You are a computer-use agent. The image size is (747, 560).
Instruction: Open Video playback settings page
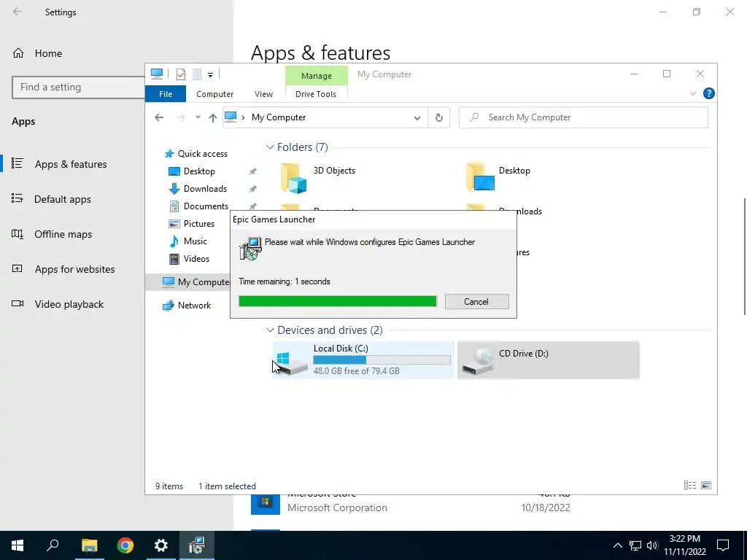point(69,304)
